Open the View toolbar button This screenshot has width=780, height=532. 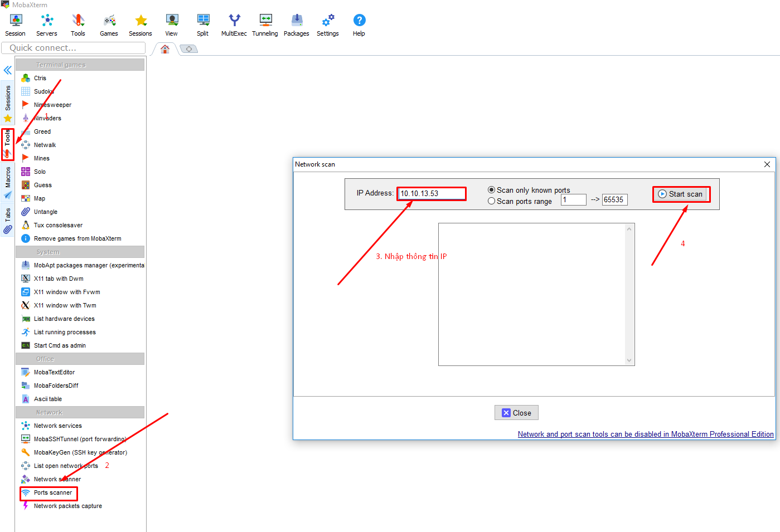(x=172, y=25)
